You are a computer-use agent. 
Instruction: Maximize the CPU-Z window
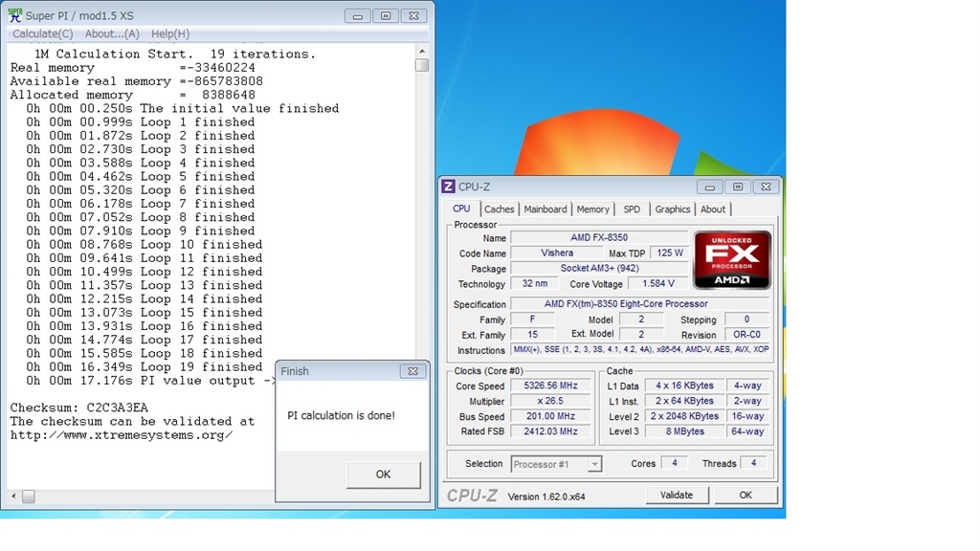(737, 187)
